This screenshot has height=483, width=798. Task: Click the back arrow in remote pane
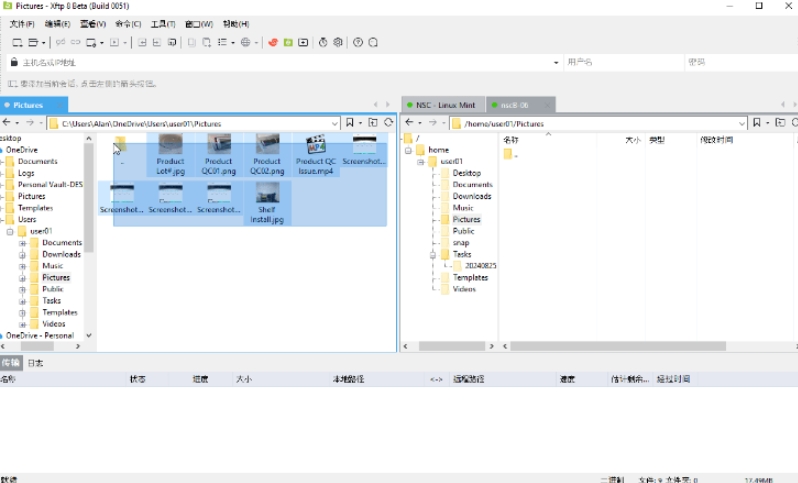(409, 123)
